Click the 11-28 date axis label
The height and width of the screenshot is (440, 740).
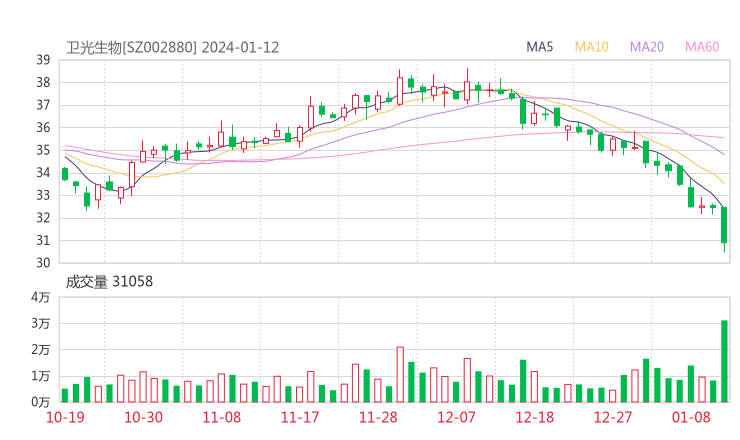[x=378, y=417]
